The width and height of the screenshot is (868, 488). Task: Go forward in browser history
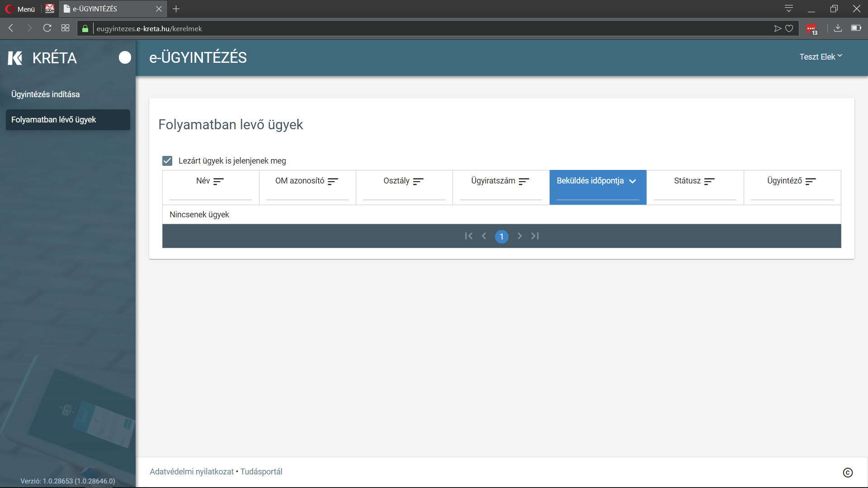click(29, 28)
